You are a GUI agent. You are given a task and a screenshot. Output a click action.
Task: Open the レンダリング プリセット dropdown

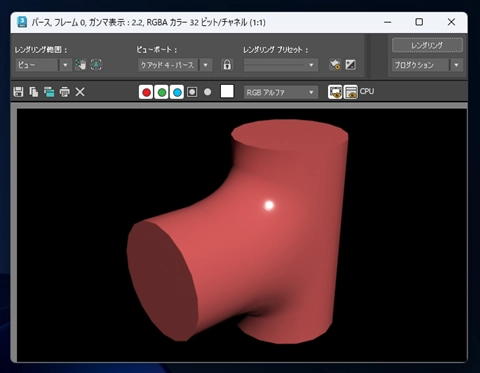[x=281, y=65]
